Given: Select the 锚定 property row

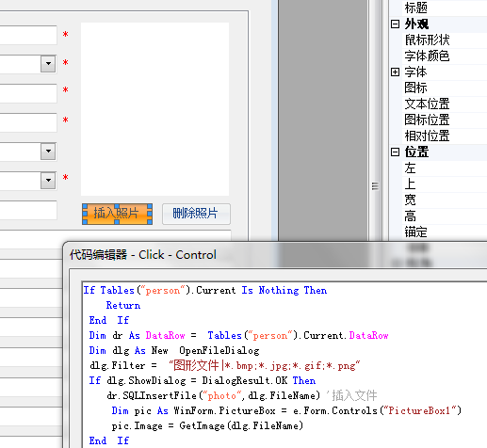Looking at the screenshot, I should [x=445, y=232].
